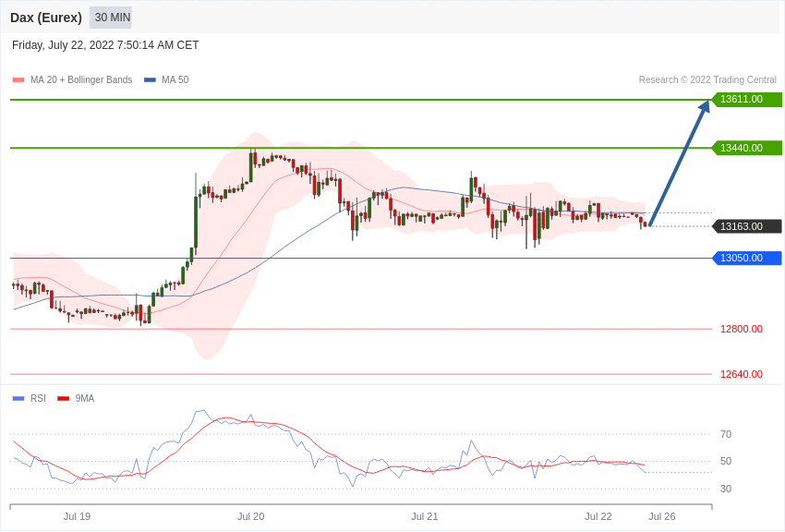Click the blue forecast arrow head
The width and height of the screenshot is (785, 532).
click(x=705, y=105)
